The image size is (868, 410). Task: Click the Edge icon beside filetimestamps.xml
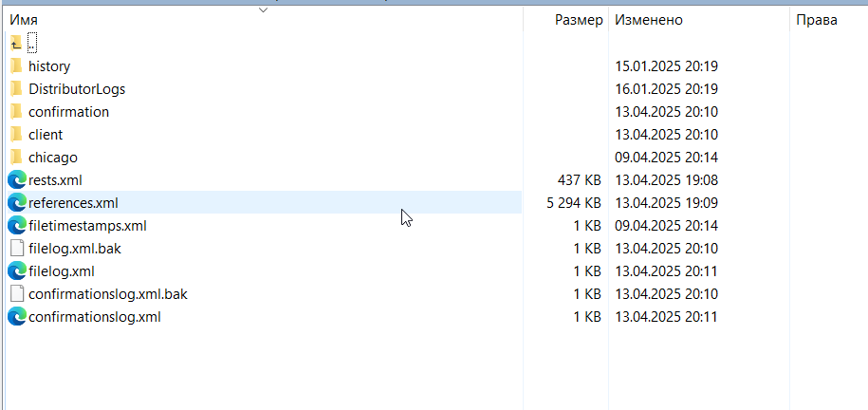point(17,226)
